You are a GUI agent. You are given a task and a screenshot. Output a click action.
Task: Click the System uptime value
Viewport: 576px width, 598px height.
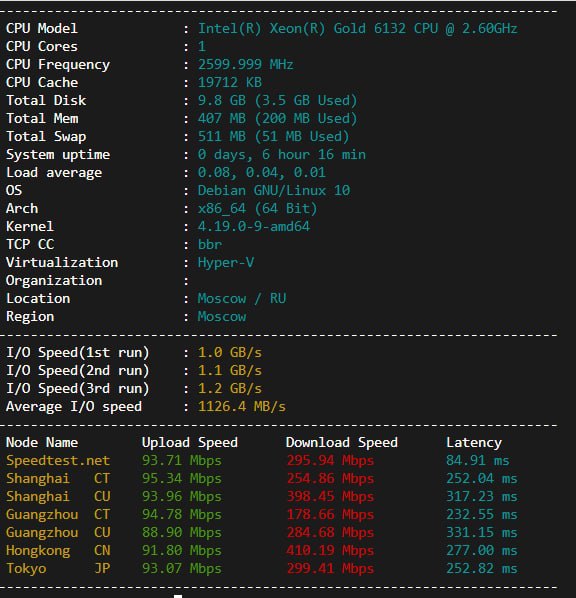click(282, 154)
